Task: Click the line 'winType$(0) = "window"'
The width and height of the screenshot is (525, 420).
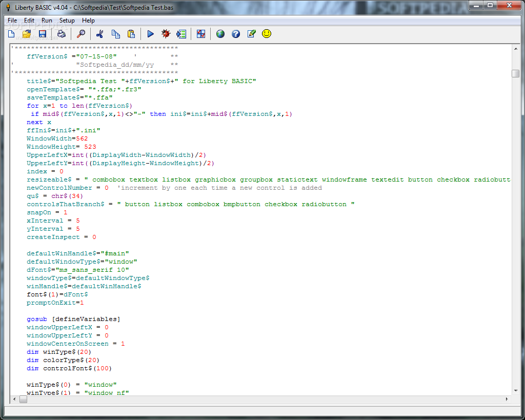Action: coord(72,385)
